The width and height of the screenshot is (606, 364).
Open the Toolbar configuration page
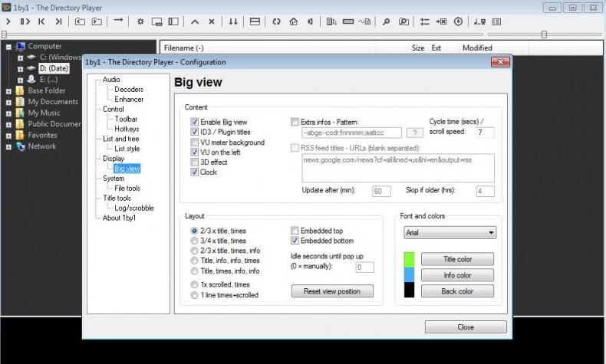126,119
